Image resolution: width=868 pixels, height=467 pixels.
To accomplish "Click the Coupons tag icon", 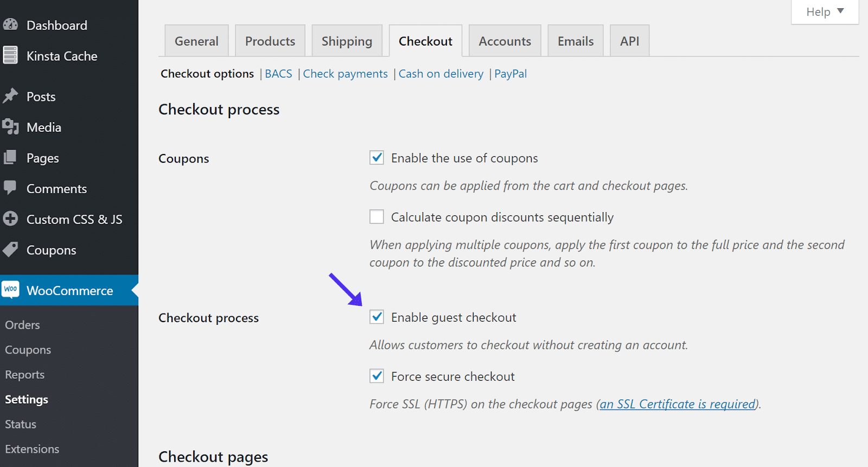I will 10,250.
